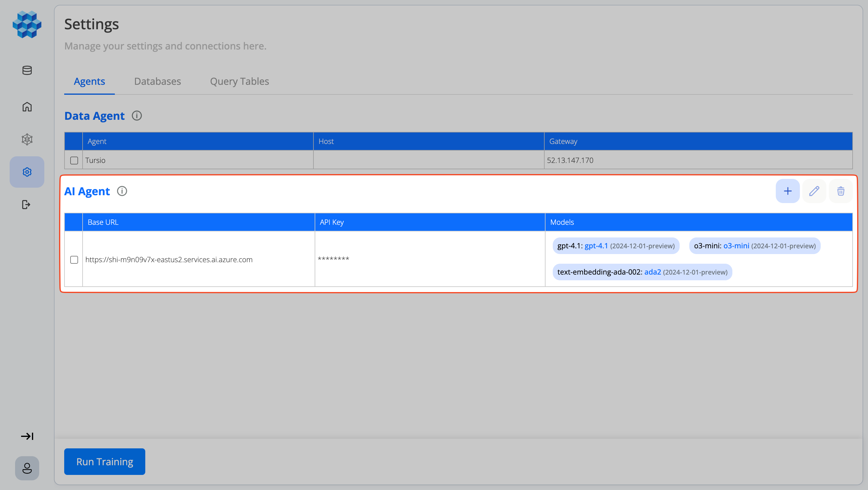Expand the sidebar with the arrow toggle
Viewport: 868px width, 490px height.
click(28, 436)
